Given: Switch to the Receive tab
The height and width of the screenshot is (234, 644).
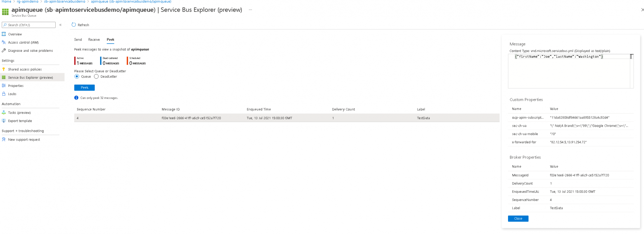Looking at the screenshot, I should point(94,40).
